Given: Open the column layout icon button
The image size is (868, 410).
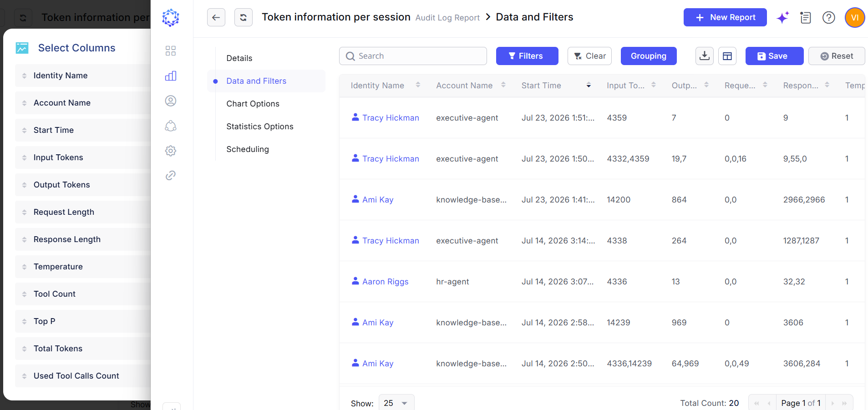Looking at the screenshot, I should coord(727,56).
